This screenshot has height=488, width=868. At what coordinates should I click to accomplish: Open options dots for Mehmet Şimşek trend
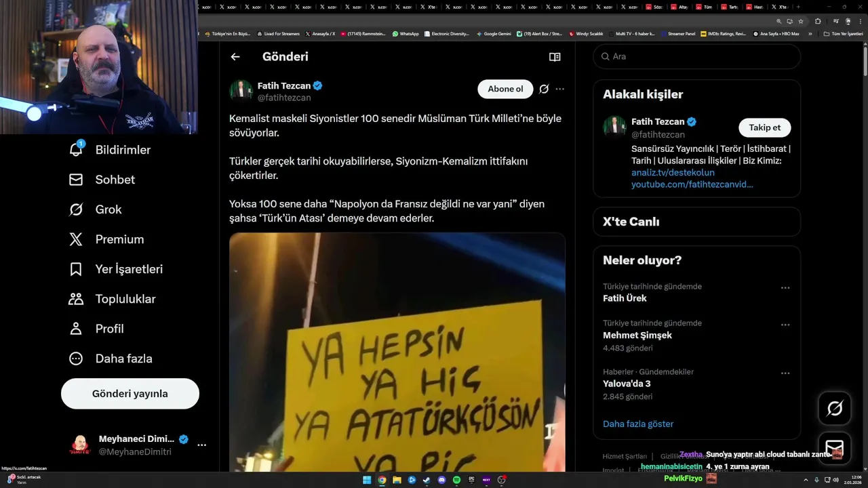coord(785,325)
